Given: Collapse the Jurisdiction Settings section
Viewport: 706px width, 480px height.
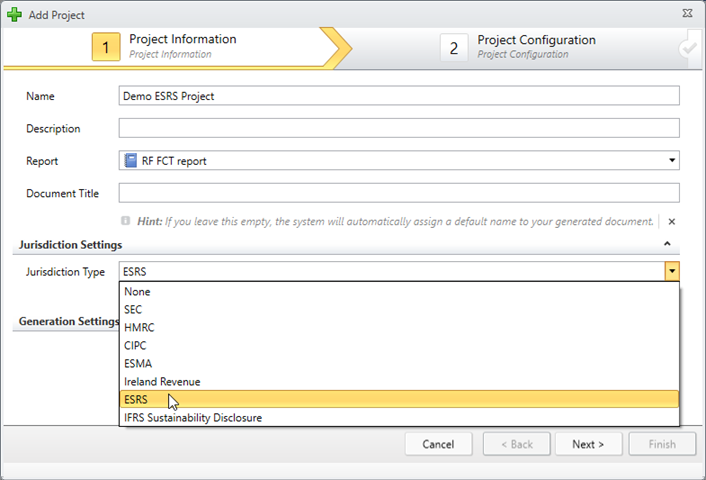Looking at the screenshot, I should tap(667, 244).
